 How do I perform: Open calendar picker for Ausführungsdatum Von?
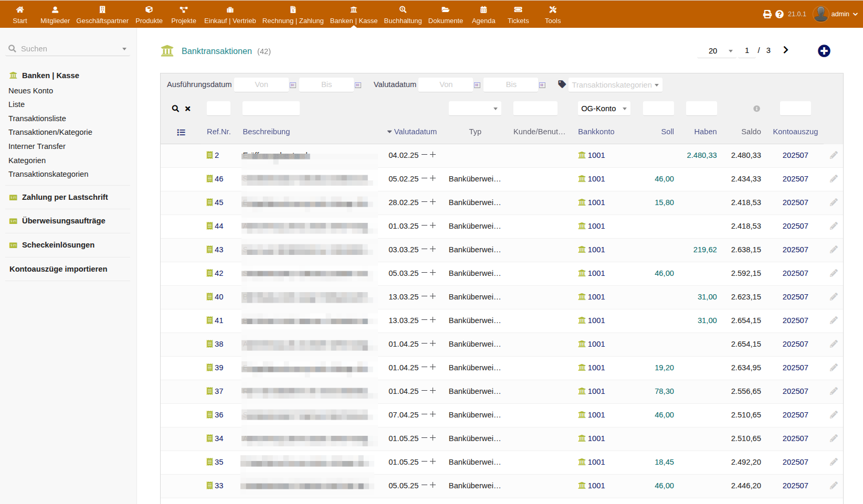pyautogui.click(x=293, y=85)
